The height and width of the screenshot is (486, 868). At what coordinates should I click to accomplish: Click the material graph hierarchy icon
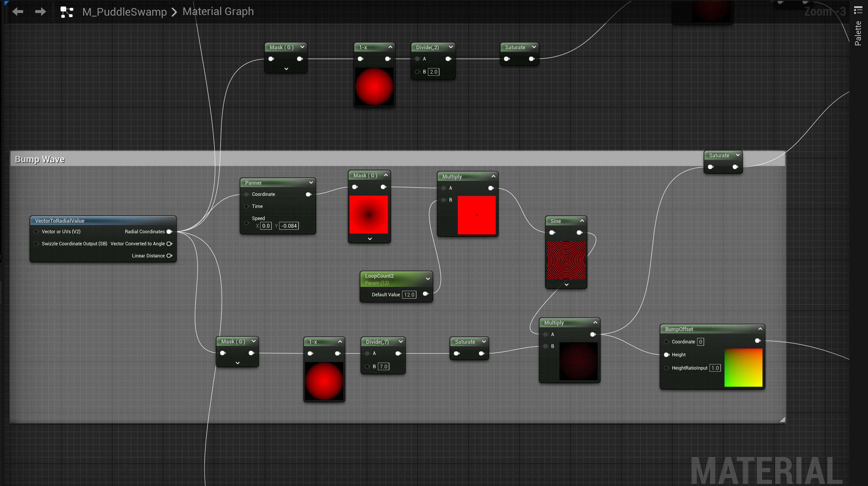pos(66,12)
